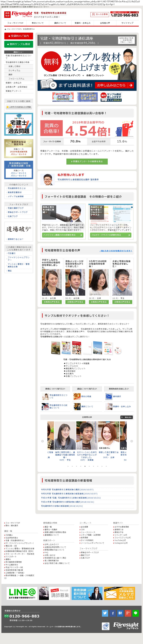
Task: Go back with carousel left arrow
Action: [x=42, y=441]
